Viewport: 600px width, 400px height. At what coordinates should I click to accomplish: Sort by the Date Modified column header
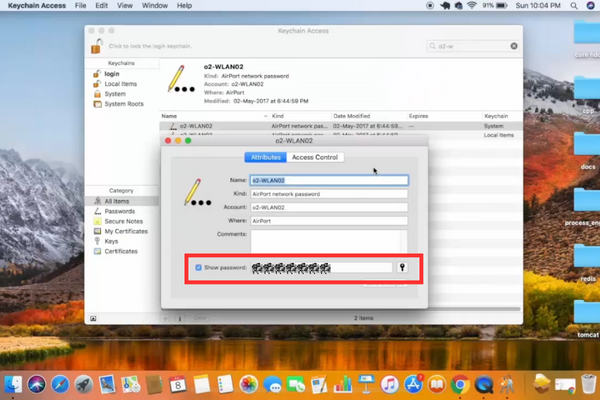click(369, 116)
